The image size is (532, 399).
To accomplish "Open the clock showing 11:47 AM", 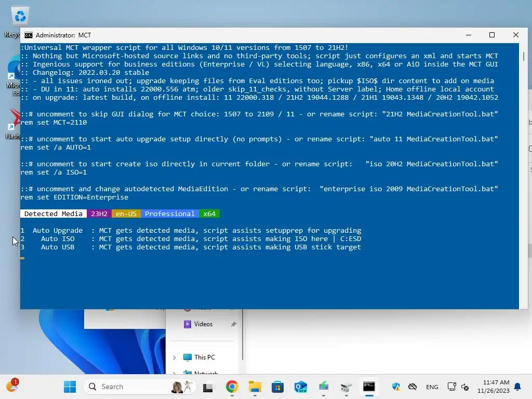I will [x=493, y=387].
